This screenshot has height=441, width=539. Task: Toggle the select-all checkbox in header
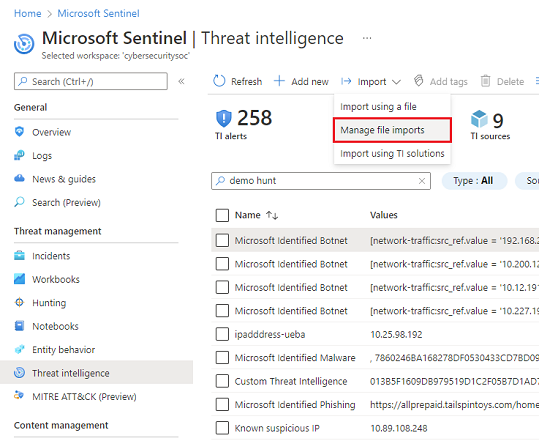click(222, 215)
